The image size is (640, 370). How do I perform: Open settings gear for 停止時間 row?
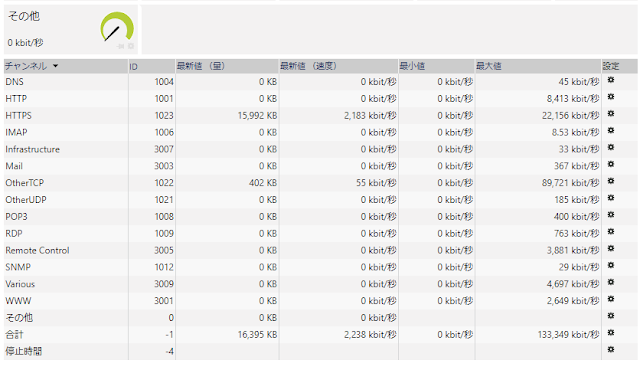[x=611, y=350]
